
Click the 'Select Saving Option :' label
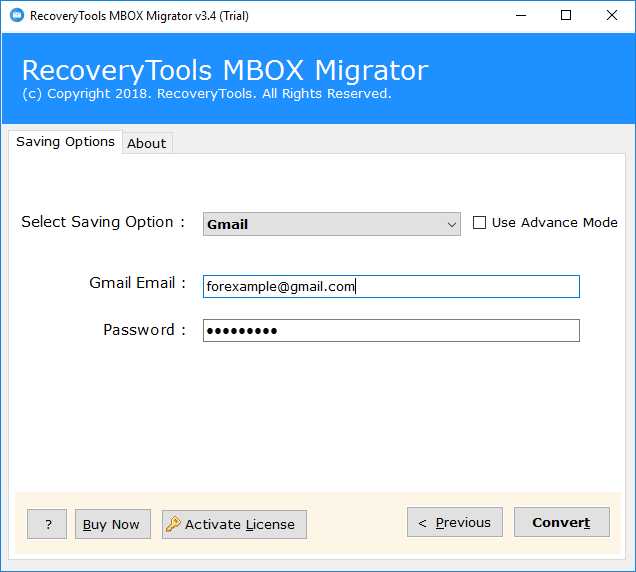pyautogui.click(x=103, y=222)
